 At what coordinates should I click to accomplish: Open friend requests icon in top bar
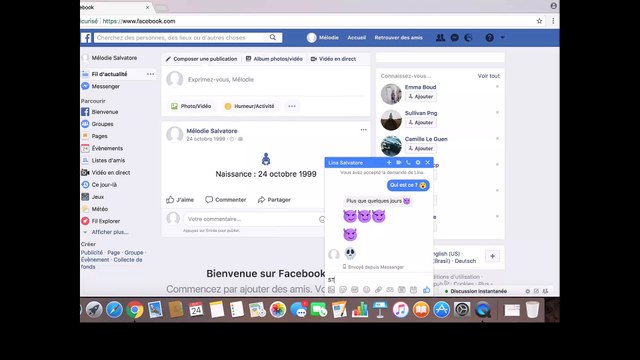(440, 38)
